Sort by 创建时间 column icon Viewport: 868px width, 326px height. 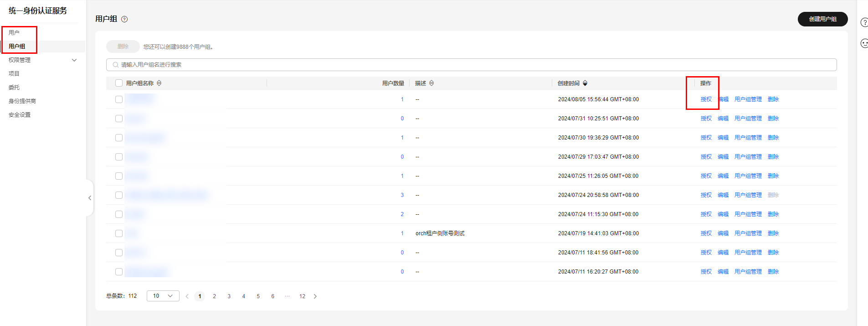tap(585, 83)
